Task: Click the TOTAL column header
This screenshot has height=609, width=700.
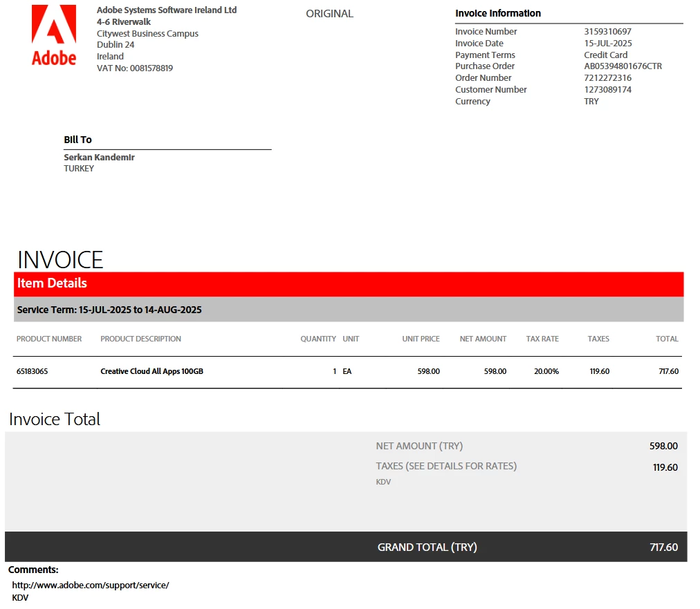Action: (667, 339)
